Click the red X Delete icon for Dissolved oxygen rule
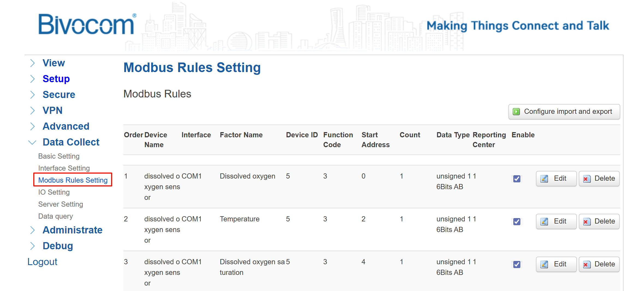The image size is (644, 291). 586,179
